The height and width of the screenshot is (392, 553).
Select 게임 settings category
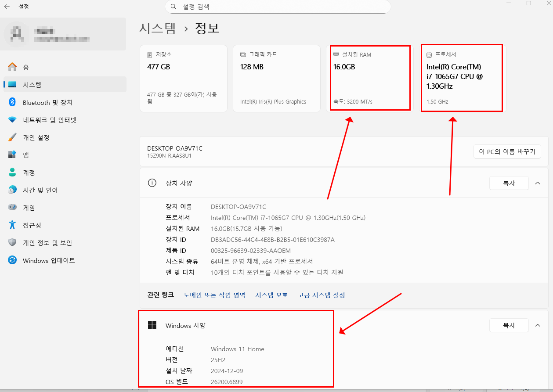coord(65,208)
